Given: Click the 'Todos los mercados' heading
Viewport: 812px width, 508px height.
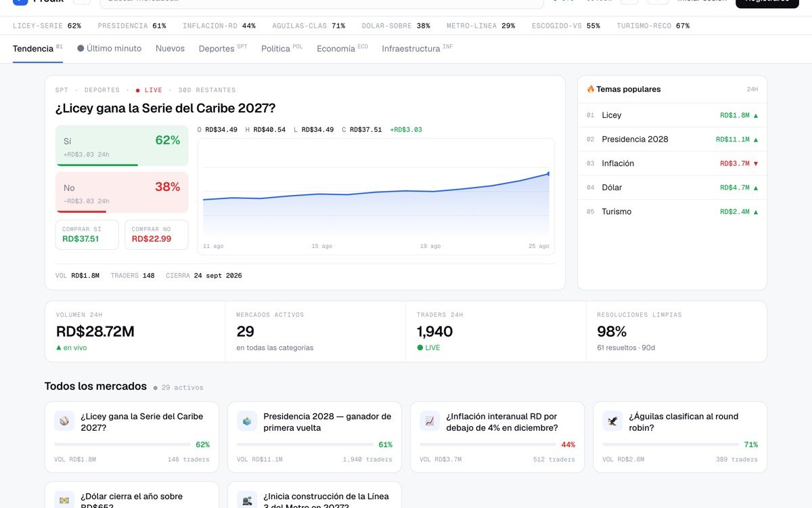Looking at the screenshot, I should pyautogui.click(x=95, y=386).
